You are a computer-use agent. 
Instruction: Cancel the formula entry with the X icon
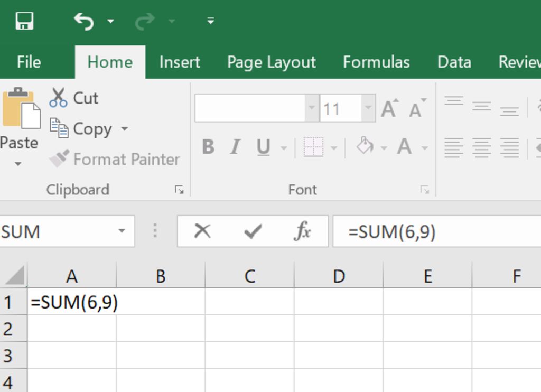[202, 231]
